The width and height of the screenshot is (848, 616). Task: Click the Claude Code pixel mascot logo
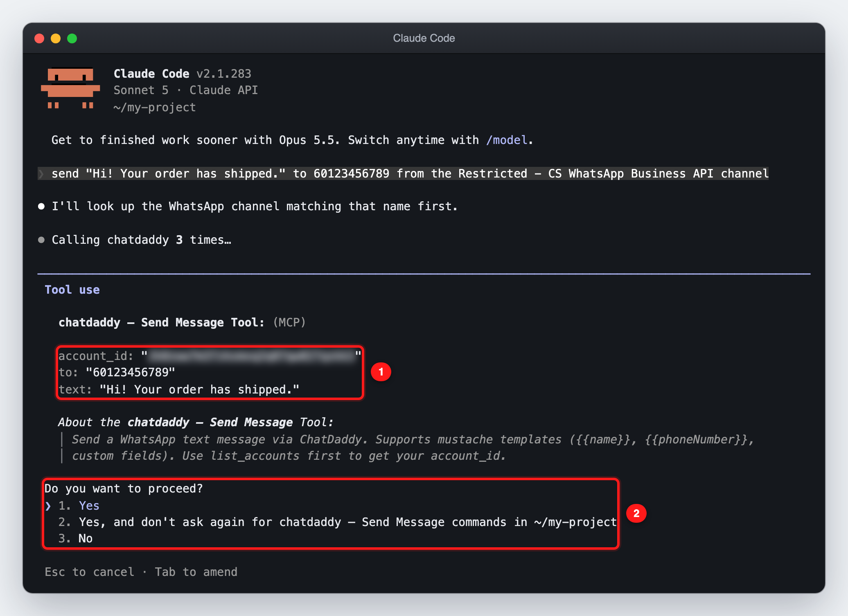[70, 88]
